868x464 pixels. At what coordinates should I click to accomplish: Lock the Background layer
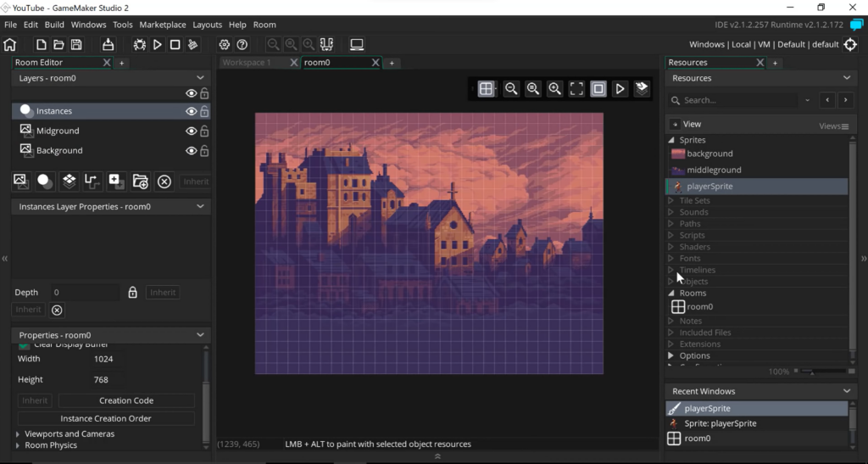(x=204, y=151)
